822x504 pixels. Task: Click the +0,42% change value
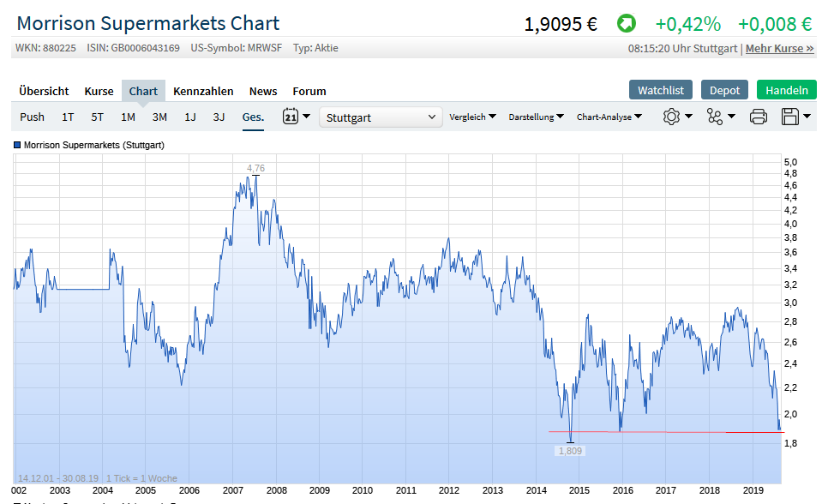click(687, 24)
